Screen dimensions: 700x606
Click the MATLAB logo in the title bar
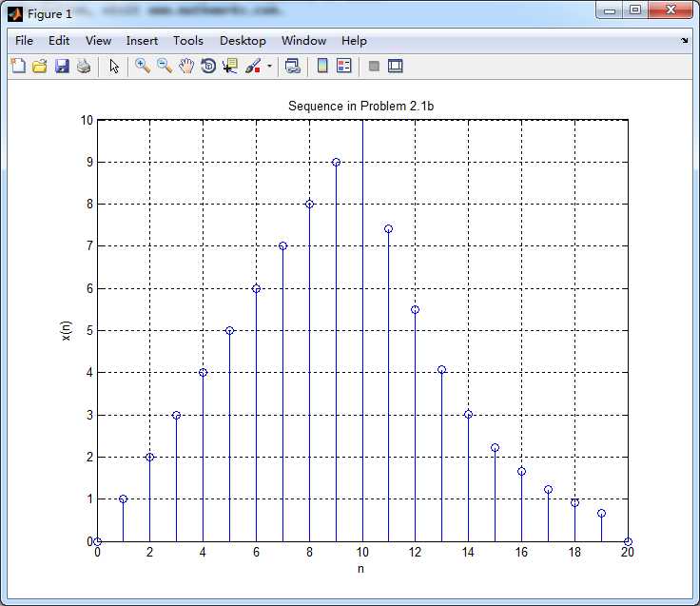point(15,14)
